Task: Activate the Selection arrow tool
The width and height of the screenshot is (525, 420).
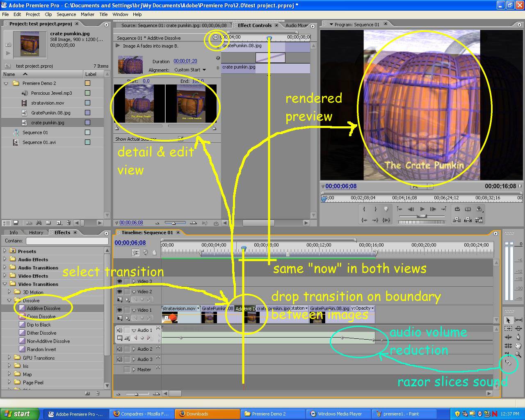Action: 508,320
